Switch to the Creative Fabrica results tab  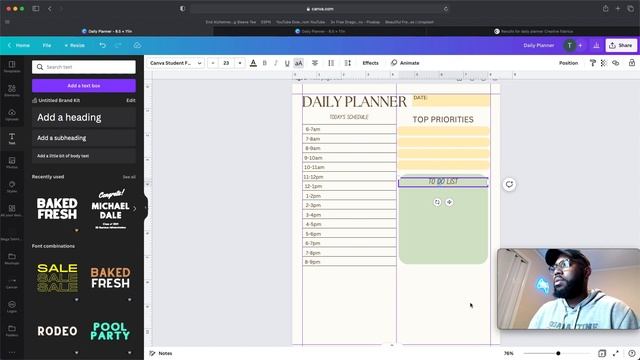(x=533, y=31)
